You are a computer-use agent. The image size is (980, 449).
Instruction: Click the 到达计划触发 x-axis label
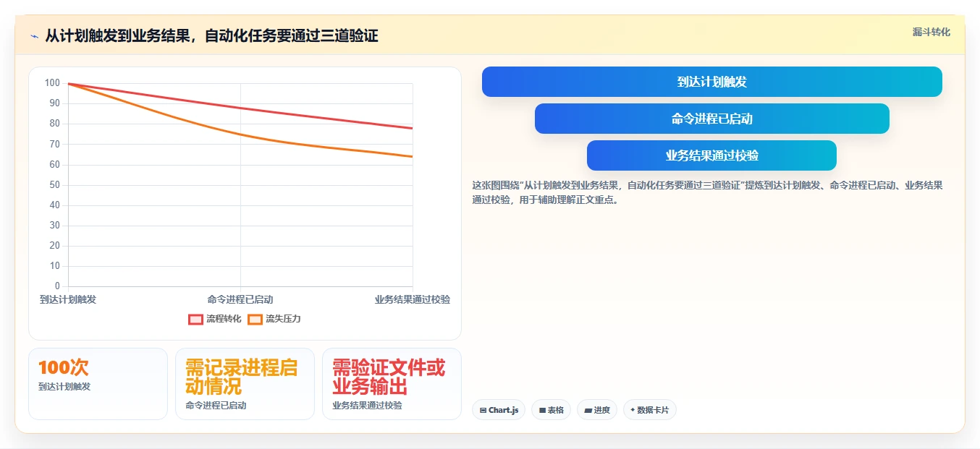(x=68, y=299)
